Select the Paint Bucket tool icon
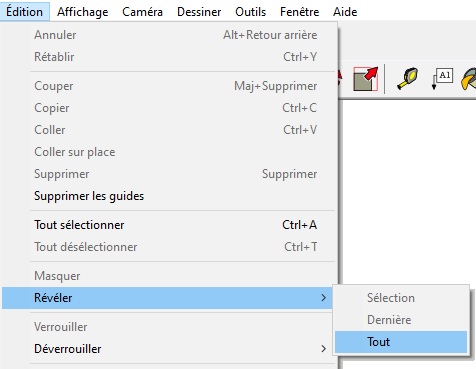The height and width of the screenshot is (369, 476). (468, 79)
